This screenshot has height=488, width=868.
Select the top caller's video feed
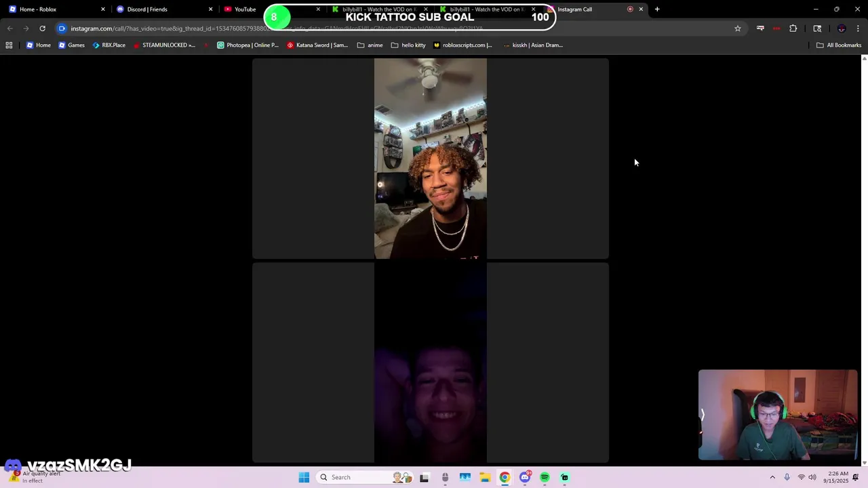click(431, 159)
